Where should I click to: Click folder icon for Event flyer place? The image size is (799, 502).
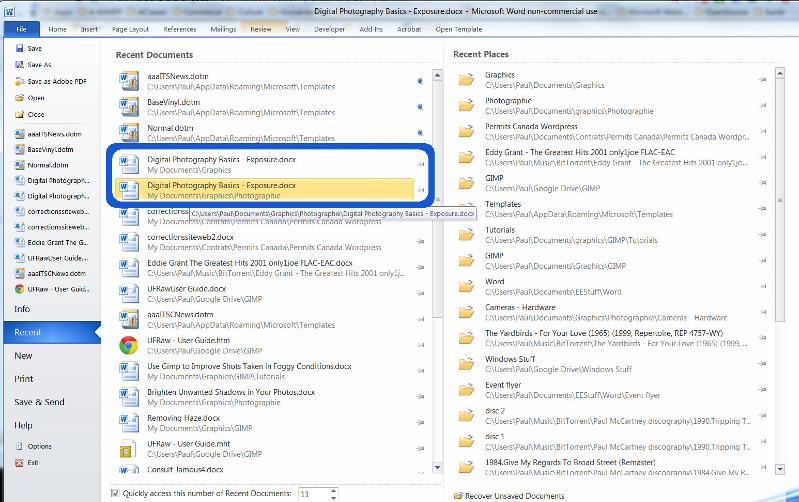(x=466, y=390)
